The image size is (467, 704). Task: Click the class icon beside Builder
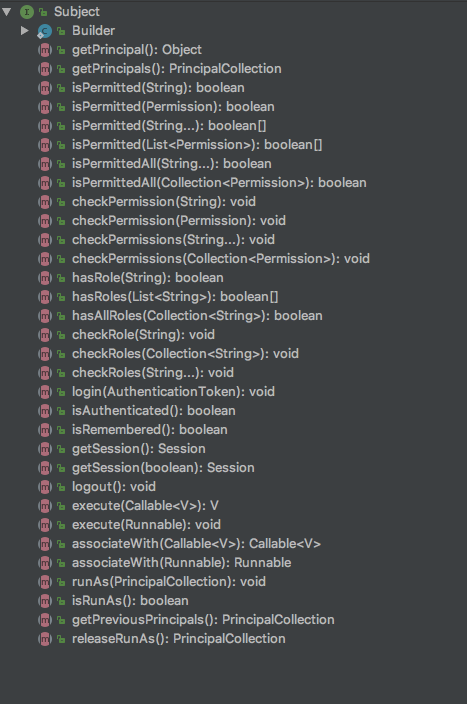tap(44, 31)
